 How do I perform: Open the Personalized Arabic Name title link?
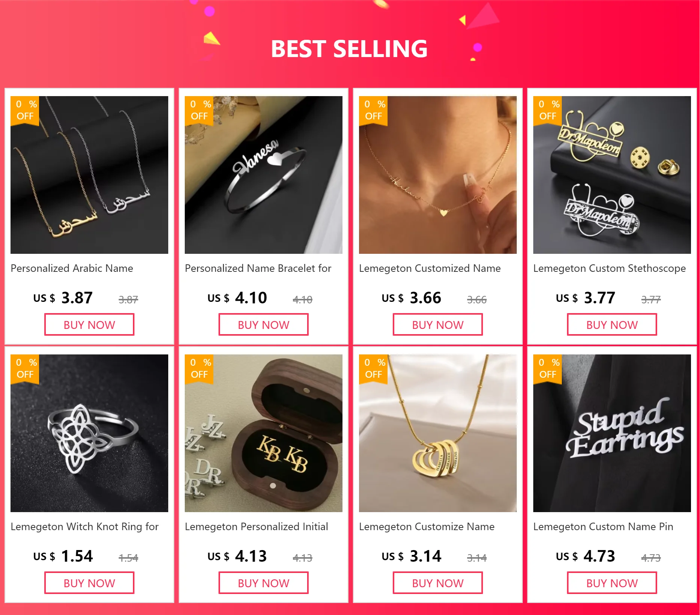[72, 268]
